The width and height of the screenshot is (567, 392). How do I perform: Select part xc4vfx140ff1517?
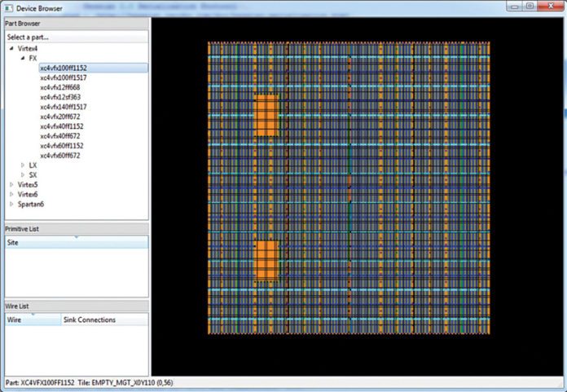click(64, 108)
